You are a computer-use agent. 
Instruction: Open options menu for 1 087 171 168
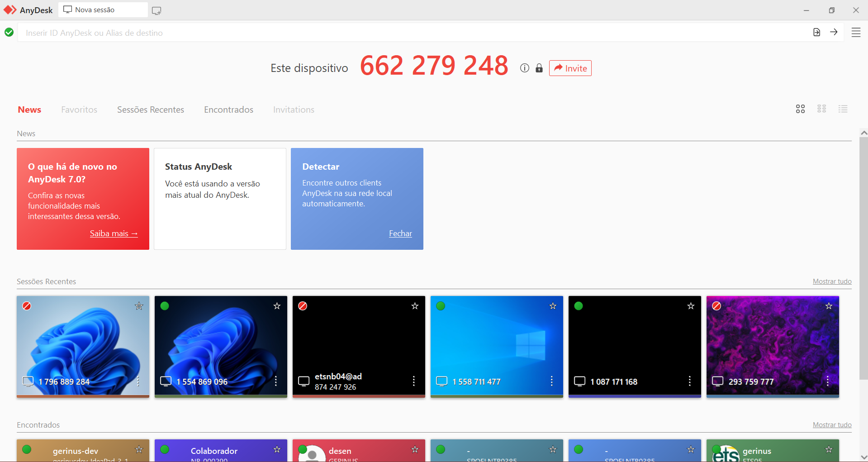(x=690, y=381)
